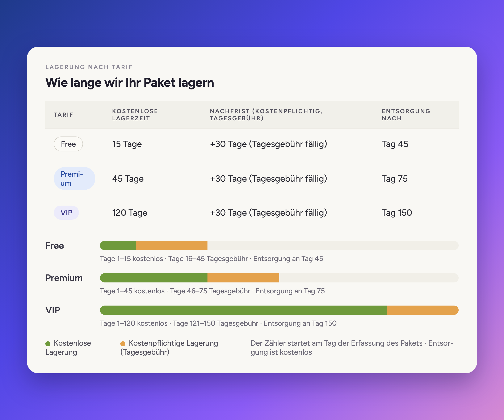The width and height of the screenshot is (504, 420).
Task: Click the '45 Tage' cell
Action: pyautogui.click(x=128, y=178)
